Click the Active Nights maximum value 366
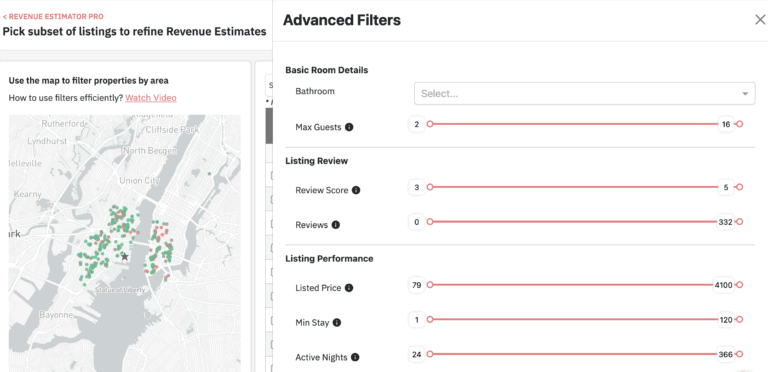The width and height of the screenshot is (768, 372). tap(725, 354)
